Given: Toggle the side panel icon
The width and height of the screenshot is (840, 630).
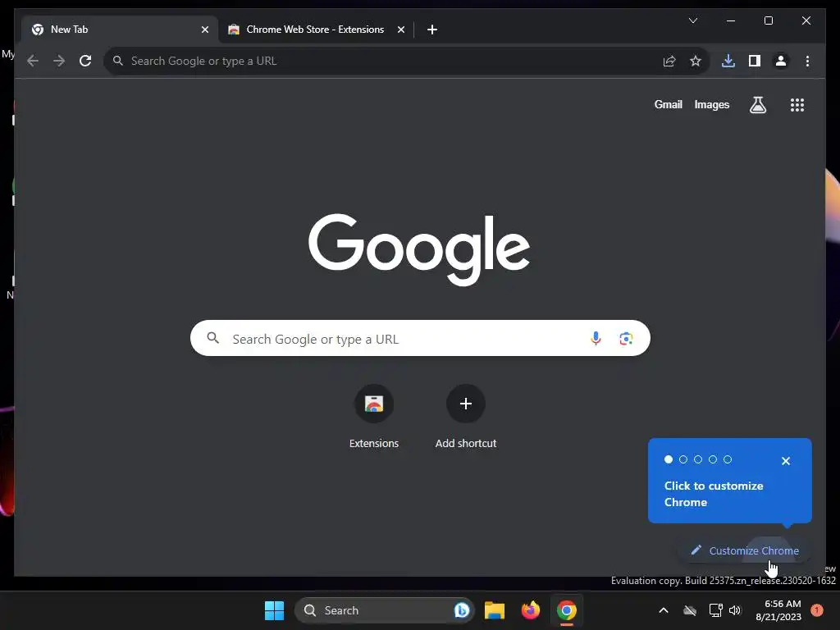Looking at the screenshot, I should [x=755, y=61].
